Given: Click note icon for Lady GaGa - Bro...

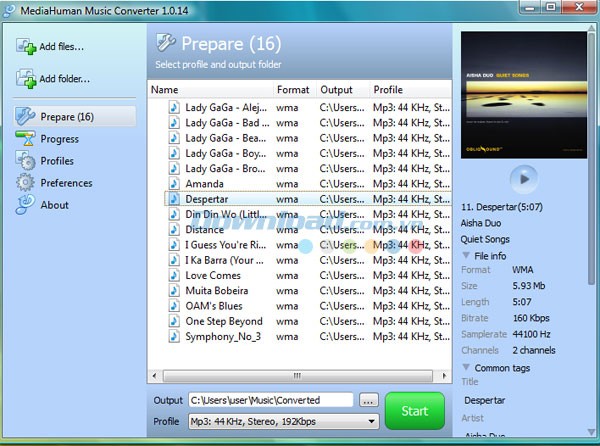Looking at the screenshot, I should [x=174, y=169].
